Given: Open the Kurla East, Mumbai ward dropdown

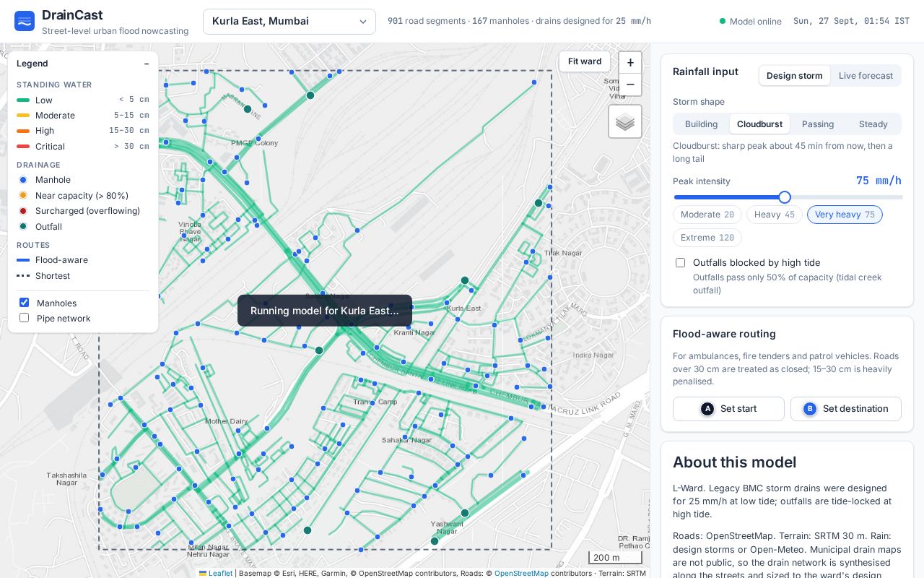Looking at the screenshot, I should (x=289, y=22).
